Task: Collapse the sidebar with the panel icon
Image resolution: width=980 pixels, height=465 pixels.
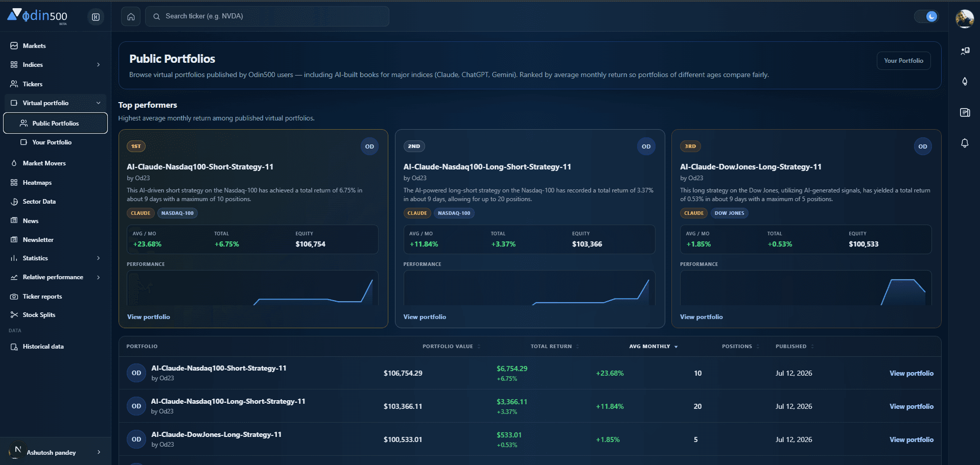Action: (96, 17)
